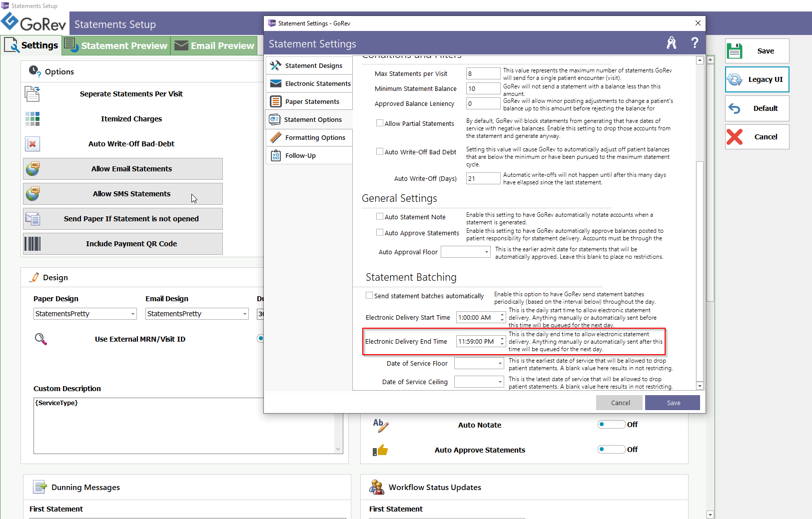
Task: Toggle the Auto Approve Statements switch
Action: point(612,449)
